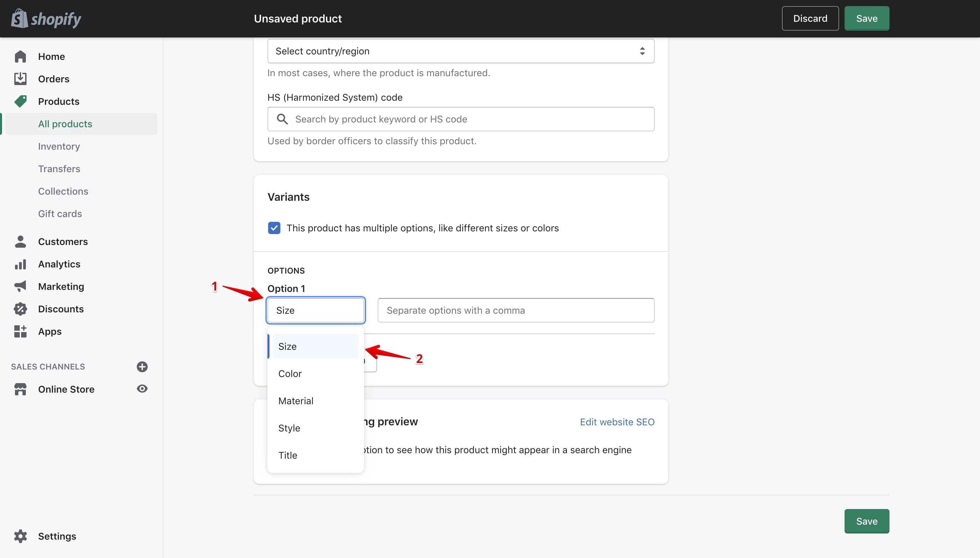This screenshot has width=980, height=558.
Task: Go to Customers
Action: [63, 242]
